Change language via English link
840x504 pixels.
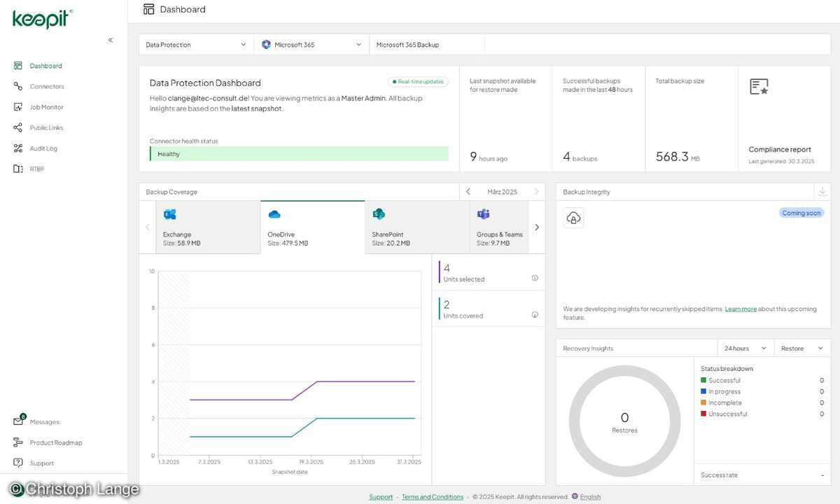(x=590, y=497)
